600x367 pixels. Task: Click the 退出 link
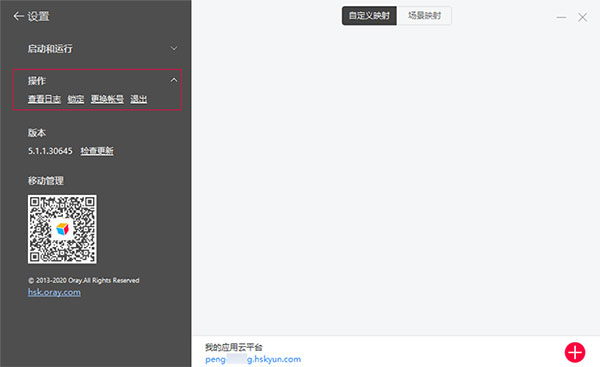[x=139, y=99]
